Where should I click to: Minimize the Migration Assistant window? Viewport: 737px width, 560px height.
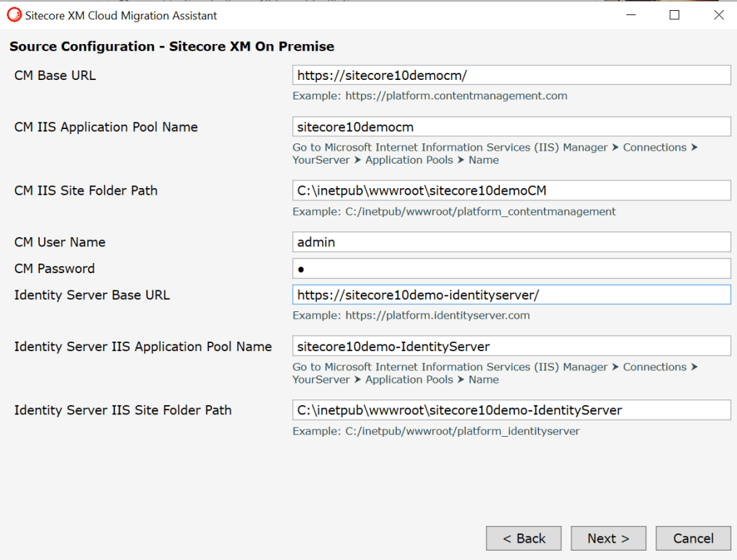(x=630, y=15)
